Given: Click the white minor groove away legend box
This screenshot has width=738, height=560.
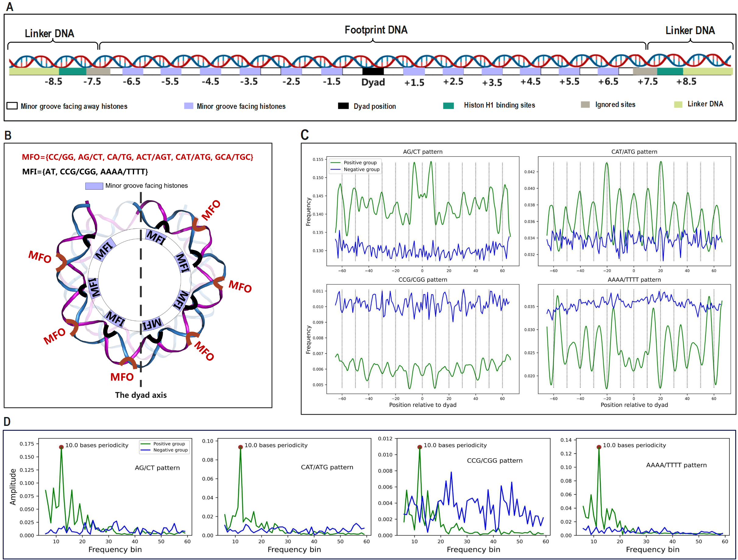Looking at the screenshot, I should coord(12,106).
